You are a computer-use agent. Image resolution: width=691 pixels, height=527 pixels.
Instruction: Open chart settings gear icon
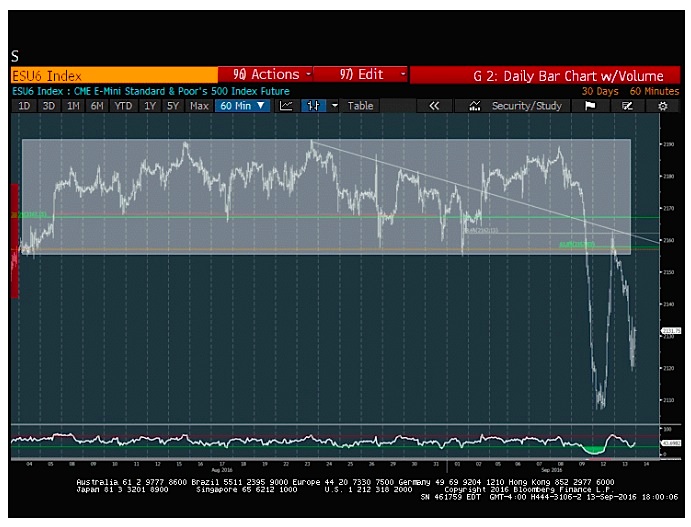[x=662, y=106]
